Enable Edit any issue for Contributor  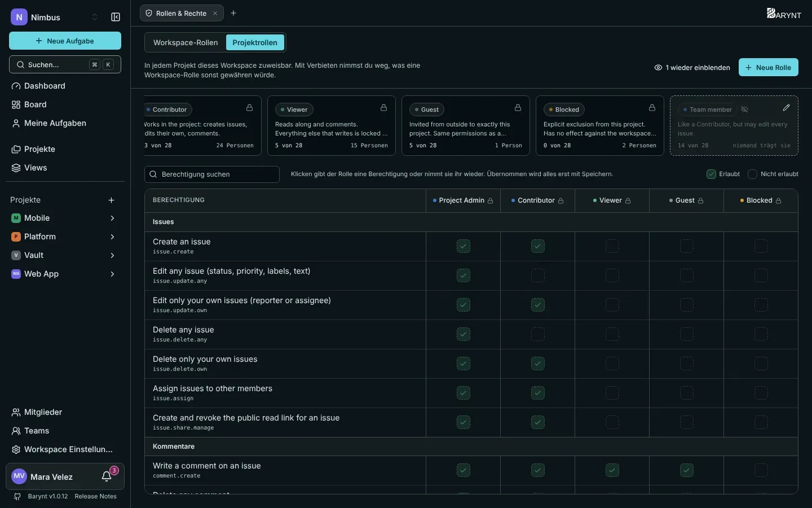pyautogui.click(x=538, y=275)
